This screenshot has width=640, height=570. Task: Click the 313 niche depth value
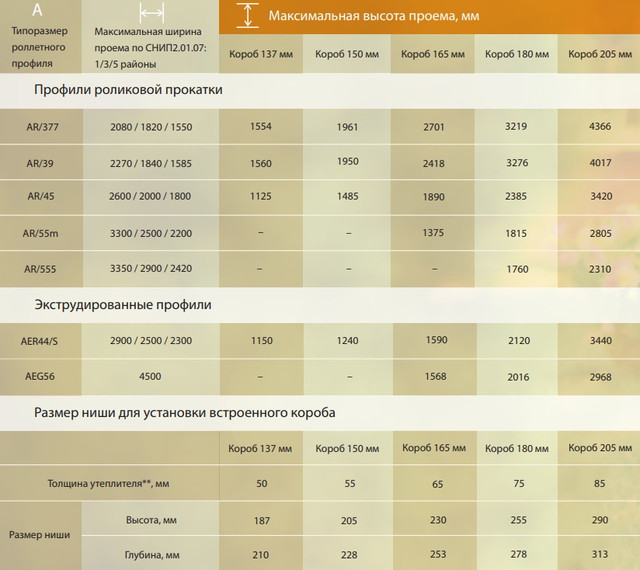tap(601, 554)
